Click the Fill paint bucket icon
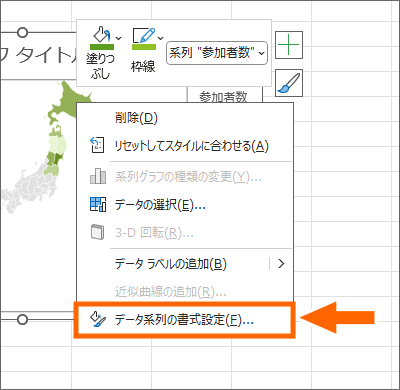The image size is (400, 390). (x=101, y=35)
